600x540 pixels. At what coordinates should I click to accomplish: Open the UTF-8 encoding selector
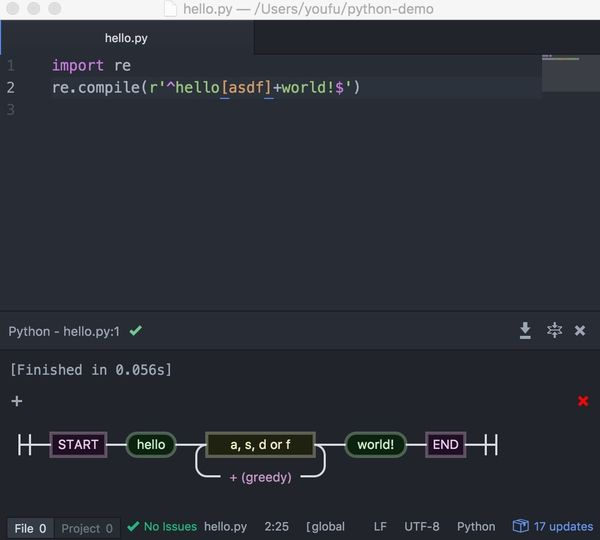tap(422, 527)
